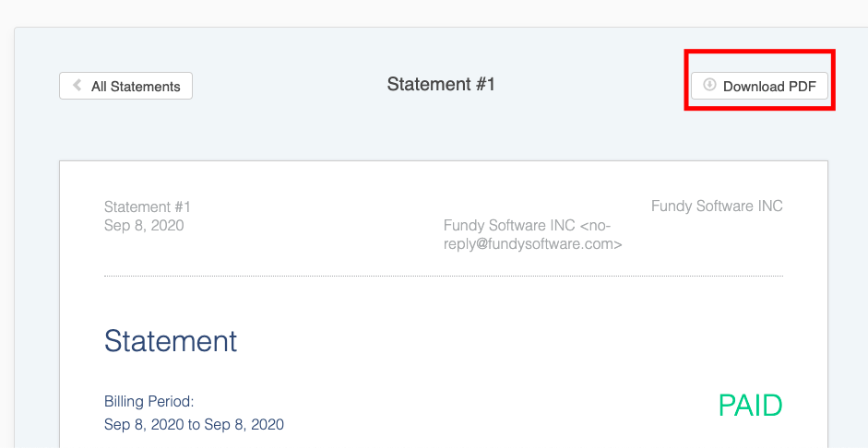Click the dotted divider line in the statement

coord(444,276)
